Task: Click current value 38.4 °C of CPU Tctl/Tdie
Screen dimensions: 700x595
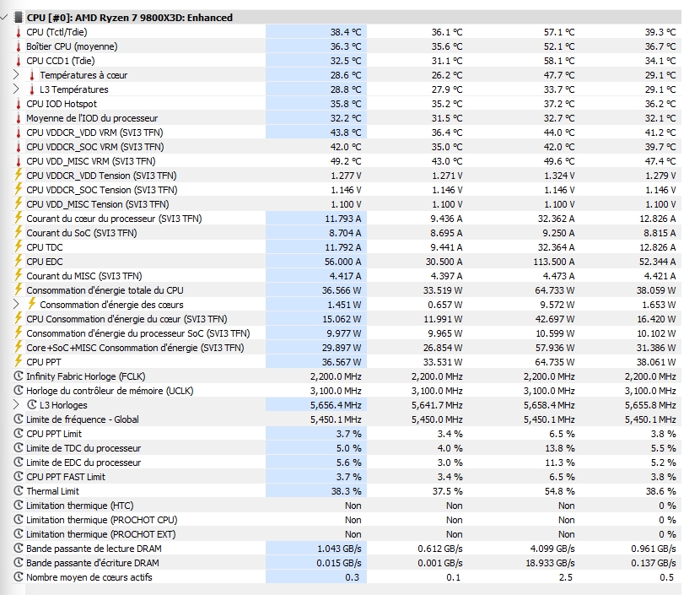Action: tap(346, 32)
